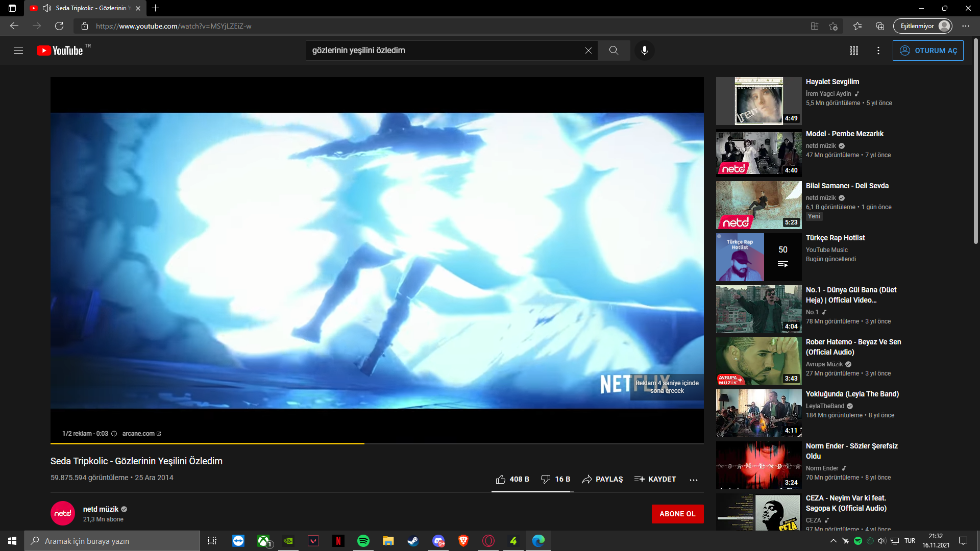Click the PAYLAŞ share button
Screen dimensions: 980x551
tap(602, 479)
